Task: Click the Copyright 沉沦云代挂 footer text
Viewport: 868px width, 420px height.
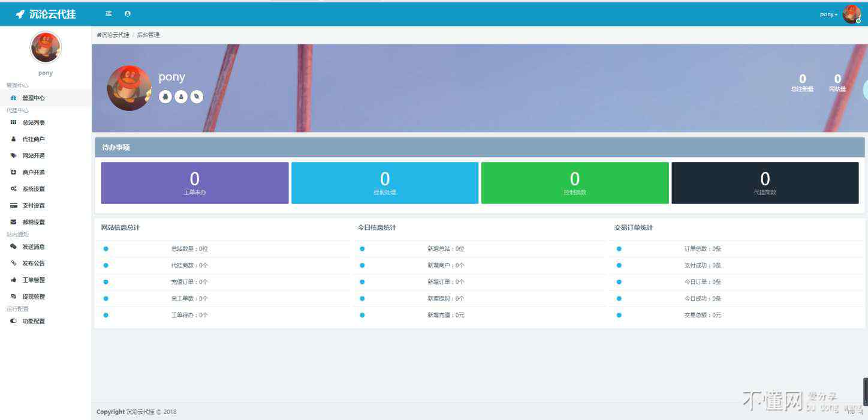Action: 137,412
